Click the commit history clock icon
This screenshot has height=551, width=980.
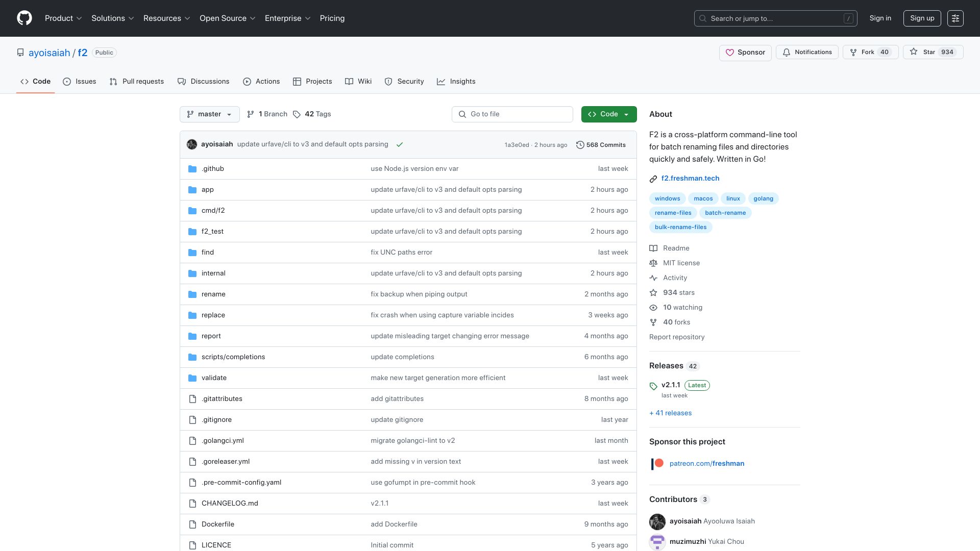[580, 145]
